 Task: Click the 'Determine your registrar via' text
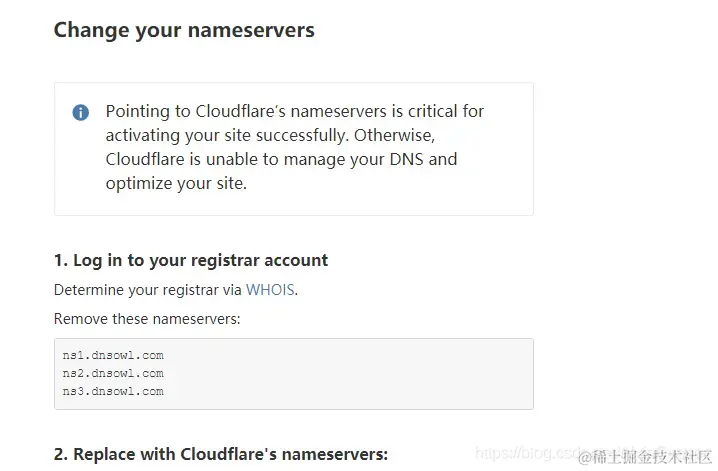point(148,290)
